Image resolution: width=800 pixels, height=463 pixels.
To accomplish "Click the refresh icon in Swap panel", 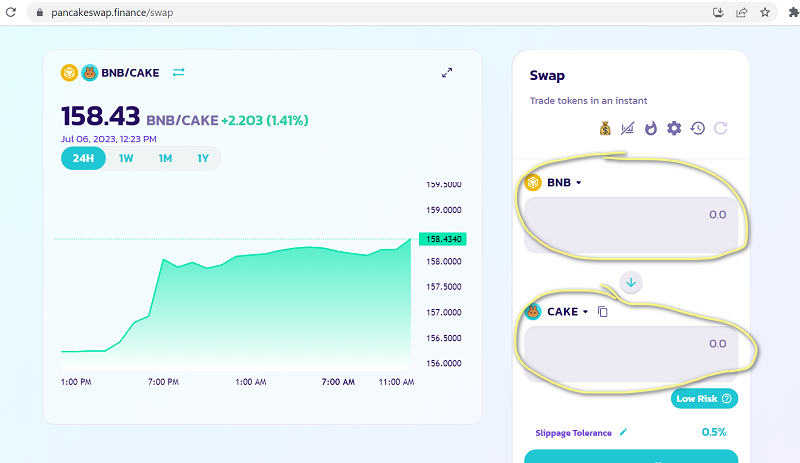I will coord(720,128).
